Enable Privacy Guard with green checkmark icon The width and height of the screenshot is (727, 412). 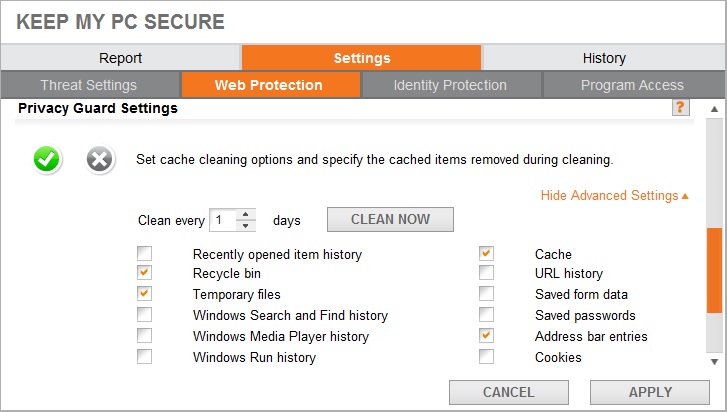(46, 159)
